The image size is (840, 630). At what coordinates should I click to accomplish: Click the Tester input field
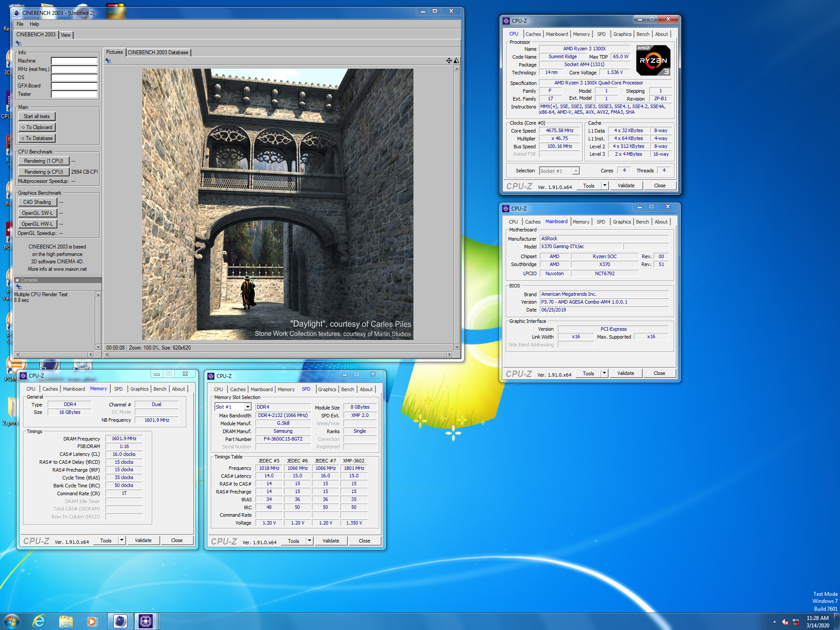(74, 94)
